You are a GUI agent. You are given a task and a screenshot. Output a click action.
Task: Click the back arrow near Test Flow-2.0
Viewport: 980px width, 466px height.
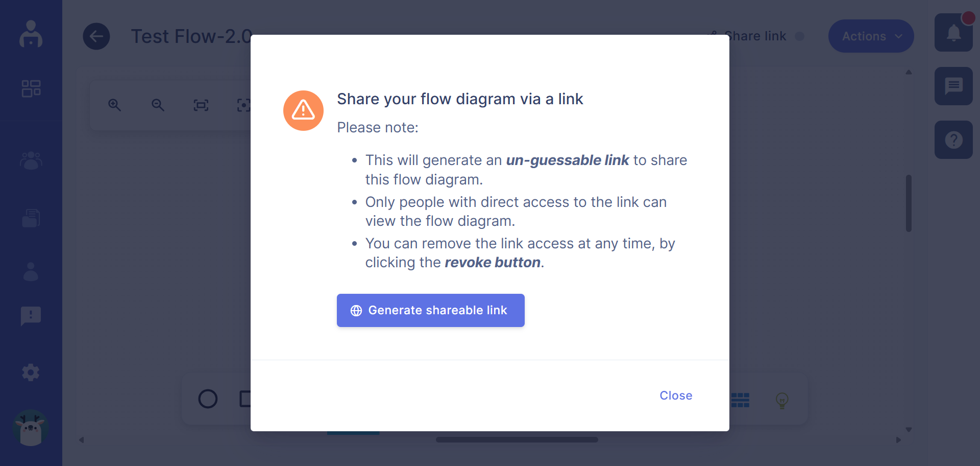(96, 36)
